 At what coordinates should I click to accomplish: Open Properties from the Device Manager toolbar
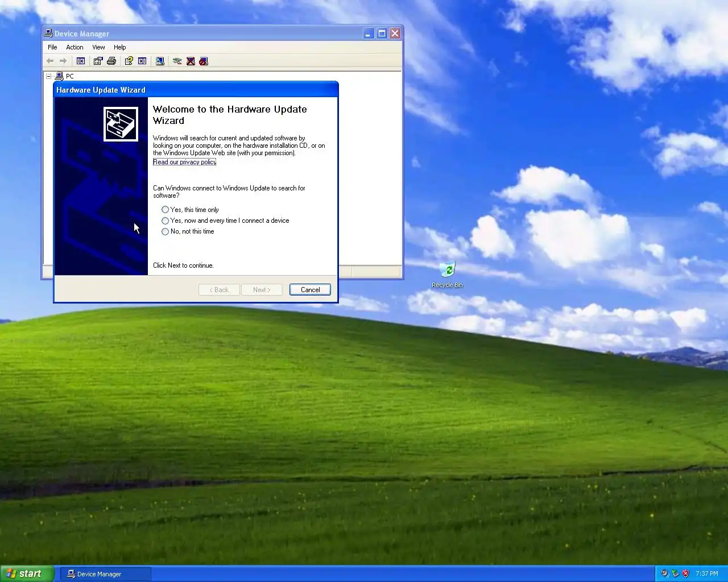tap(98, 61)
